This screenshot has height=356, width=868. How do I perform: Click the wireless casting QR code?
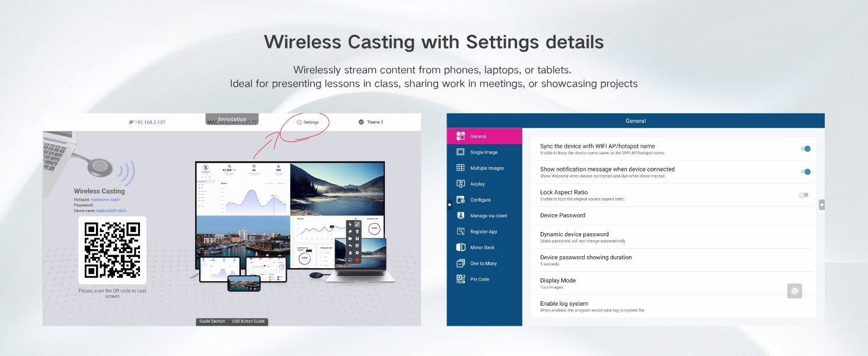tap(112, 250)
